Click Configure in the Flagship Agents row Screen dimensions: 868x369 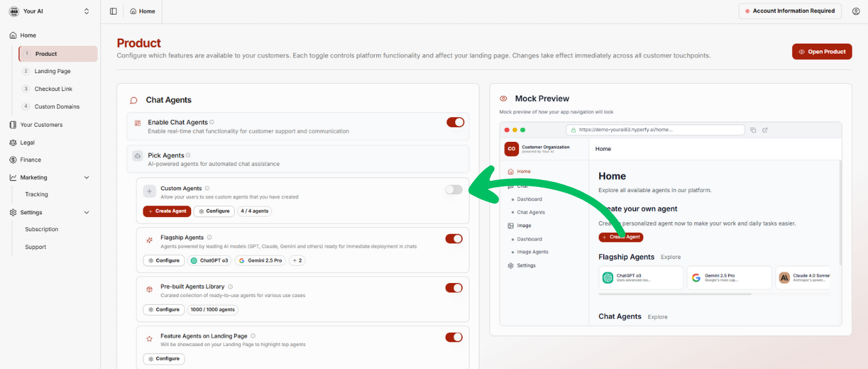point(164,260)
